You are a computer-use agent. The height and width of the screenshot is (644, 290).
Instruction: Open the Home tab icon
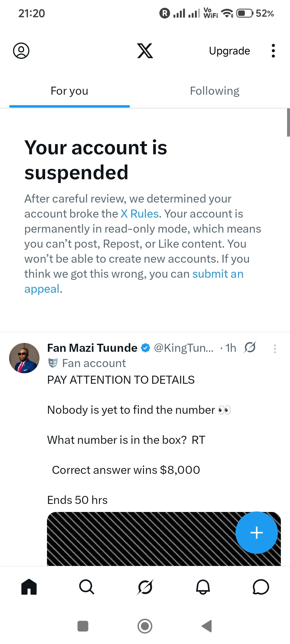point(29,587)
